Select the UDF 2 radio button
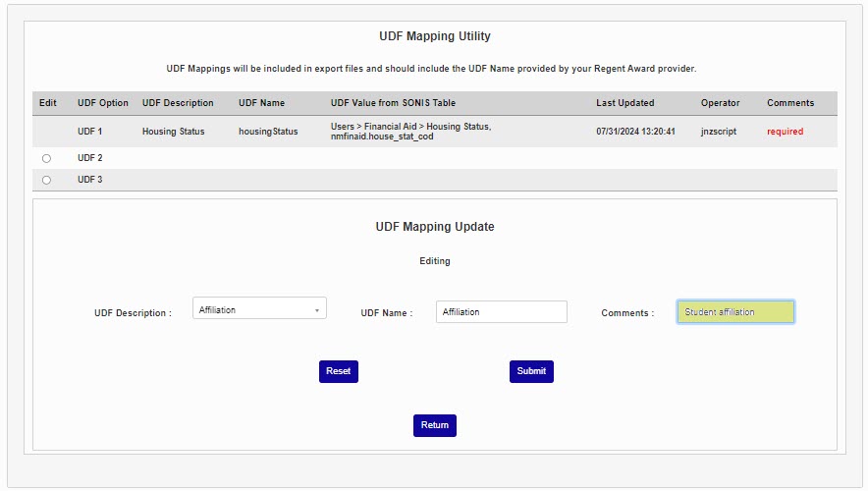This screenshot has height=491, width=868. pos(46,158)
